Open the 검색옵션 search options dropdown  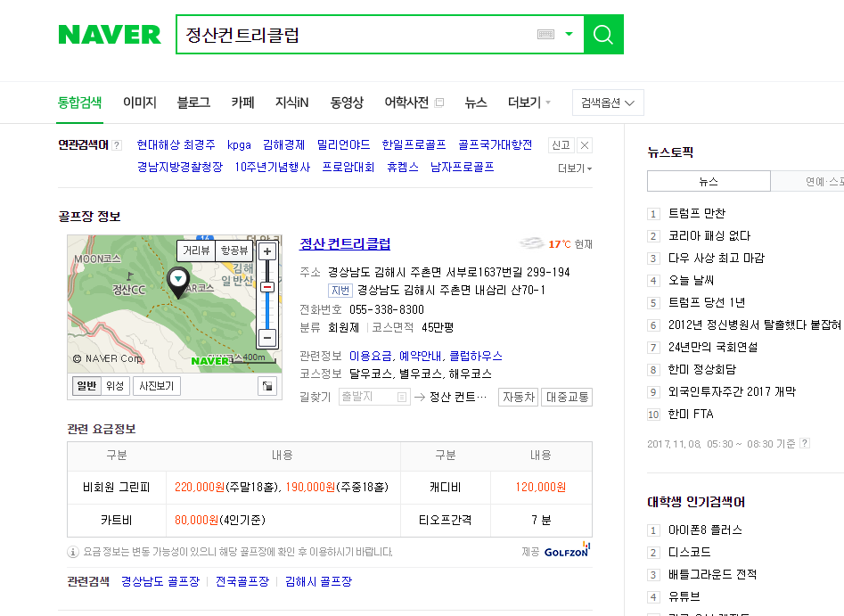607,102
